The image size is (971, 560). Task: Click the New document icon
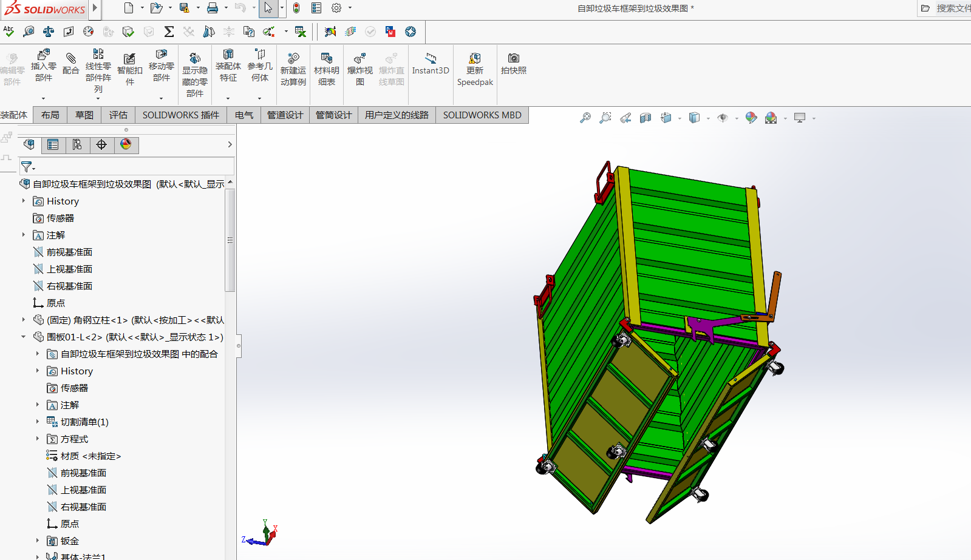pyautogui.click(x=128, y=8)
